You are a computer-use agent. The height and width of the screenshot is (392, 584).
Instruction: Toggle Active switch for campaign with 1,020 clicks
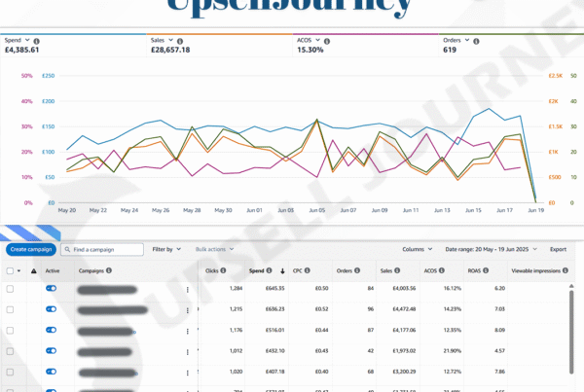pos(51,372)
